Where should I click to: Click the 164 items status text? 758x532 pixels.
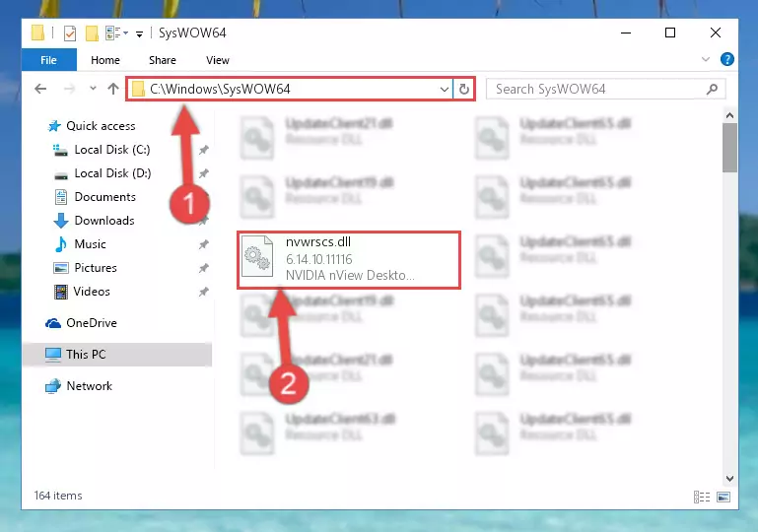pos(58,496)
